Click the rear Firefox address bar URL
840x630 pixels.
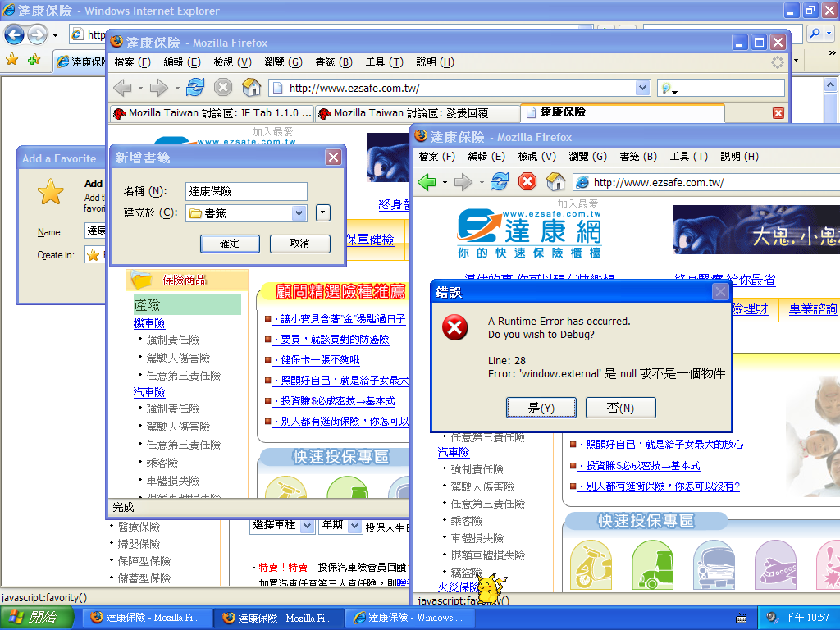pyautogui.click(x=453, y=88)
